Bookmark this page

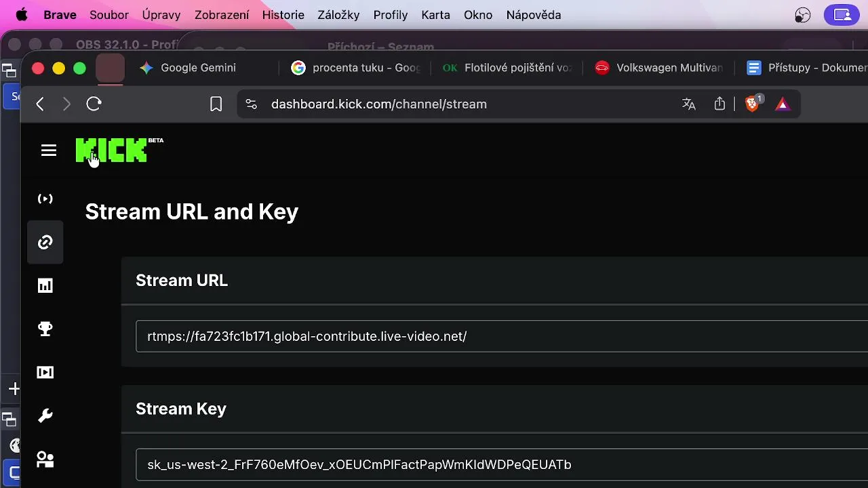(x=216, y=104)
